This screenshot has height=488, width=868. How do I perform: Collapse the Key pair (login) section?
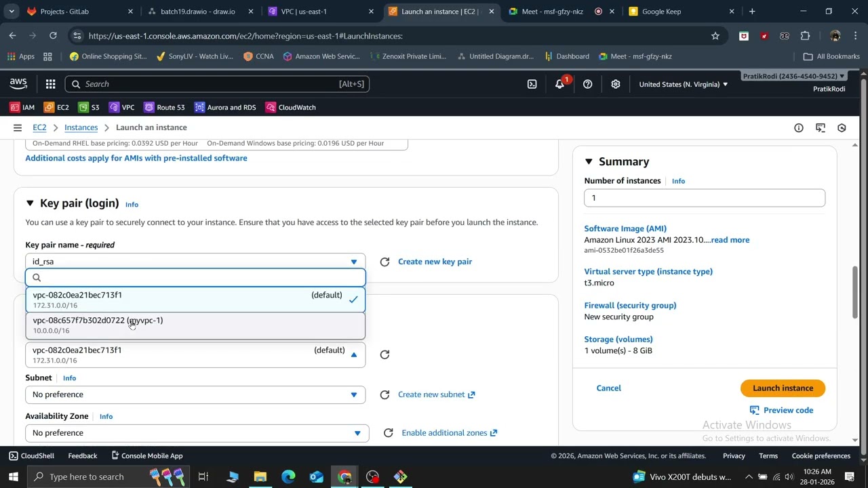(30, 203)
